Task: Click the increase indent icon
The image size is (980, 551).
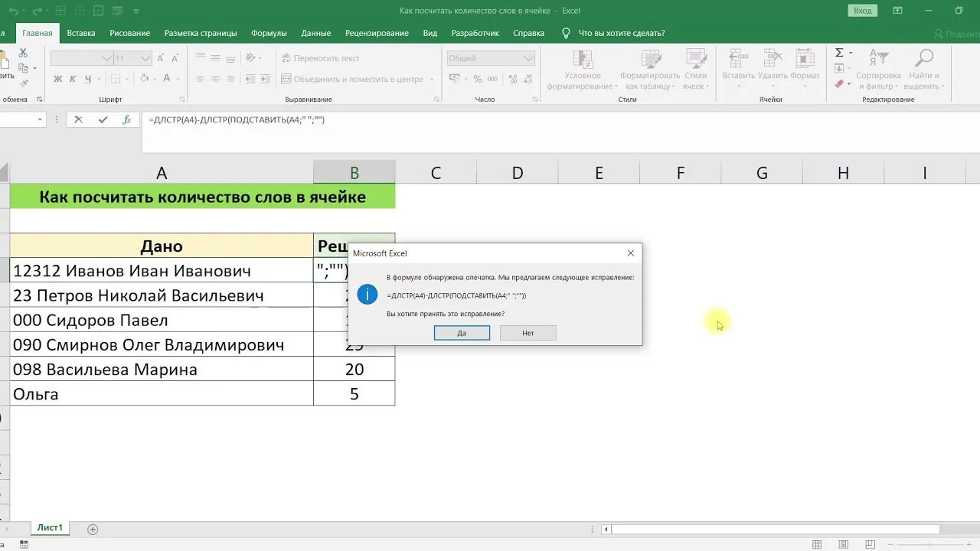Action: [265, 79]
